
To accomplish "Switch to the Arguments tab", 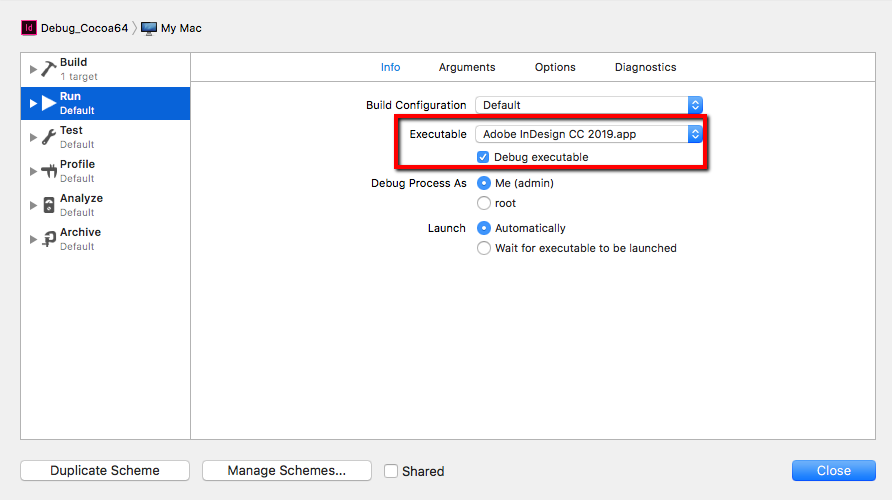I will [x=467, y=67].
